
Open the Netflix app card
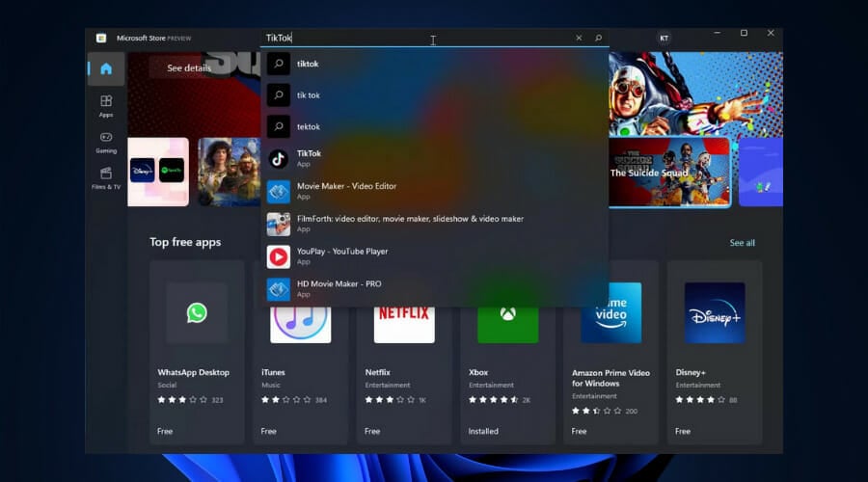403,375
